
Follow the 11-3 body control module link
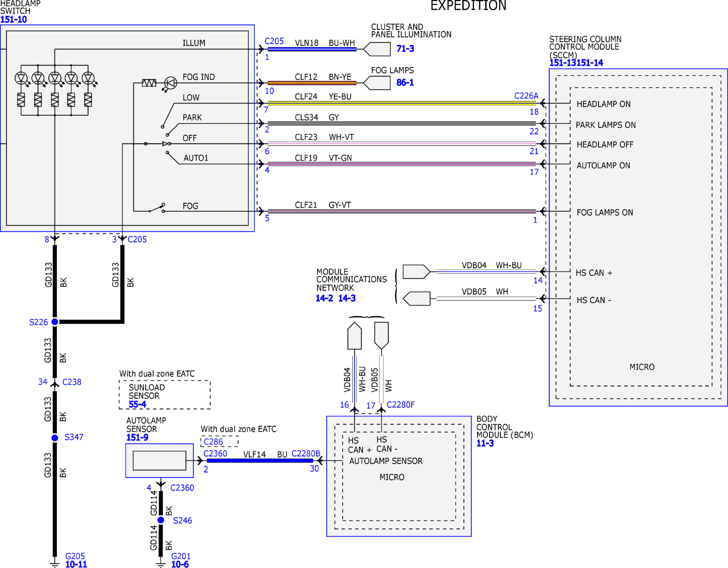(x=485, y=443)
